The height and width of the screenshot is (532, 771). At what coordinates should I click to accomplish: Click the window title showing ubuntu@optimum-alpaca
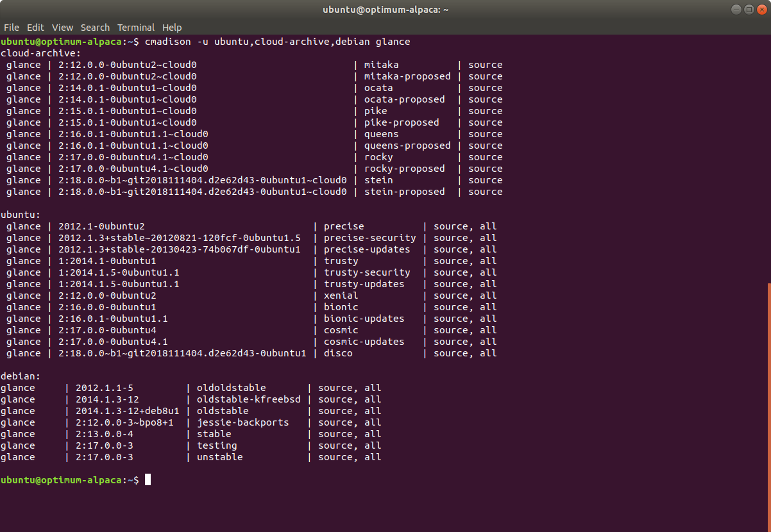(x=385, y=10)
